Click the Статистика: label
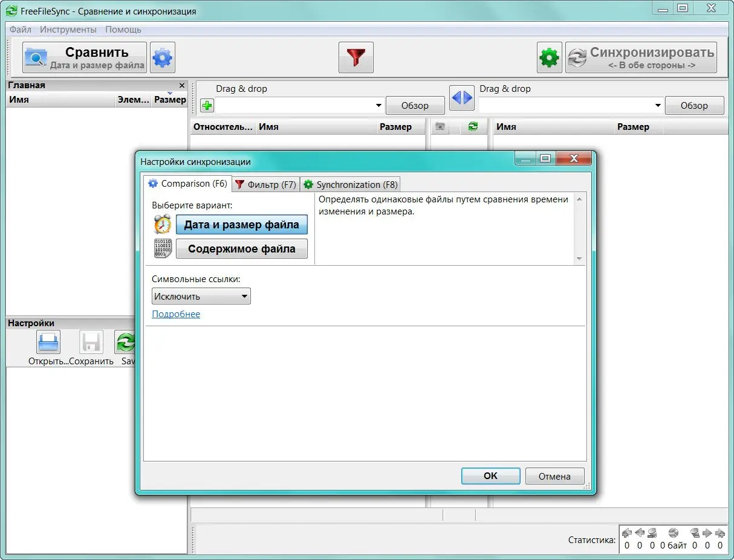The image size is (734, 560). click(x=592, y=540)
